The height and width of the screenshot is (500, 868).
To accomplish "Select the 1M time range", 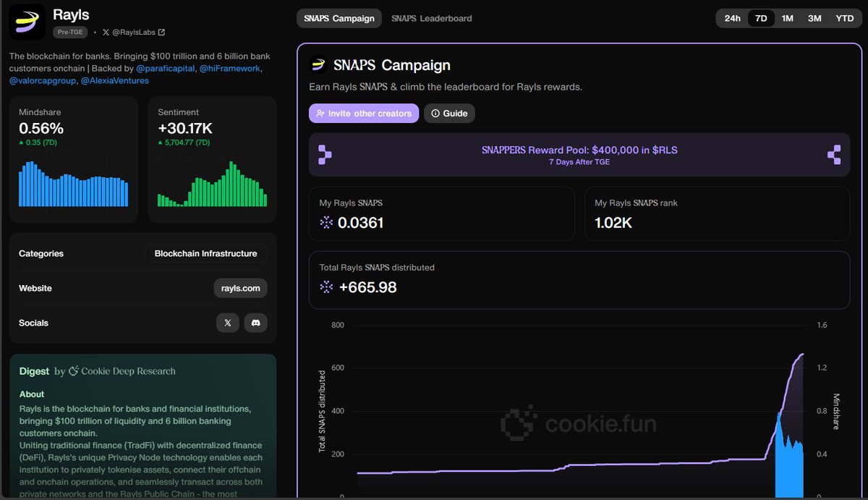I will pos(788,18).
